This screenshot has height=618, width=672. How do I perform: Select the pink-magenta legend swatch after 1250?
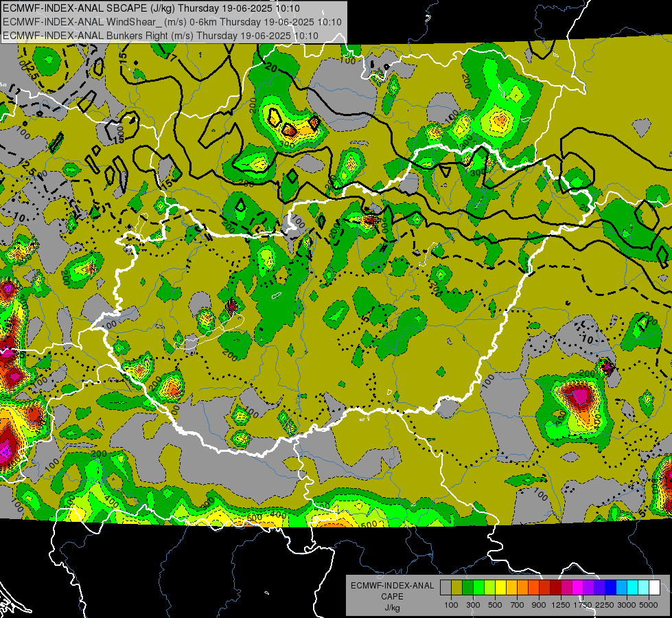(x=567, y=588)
